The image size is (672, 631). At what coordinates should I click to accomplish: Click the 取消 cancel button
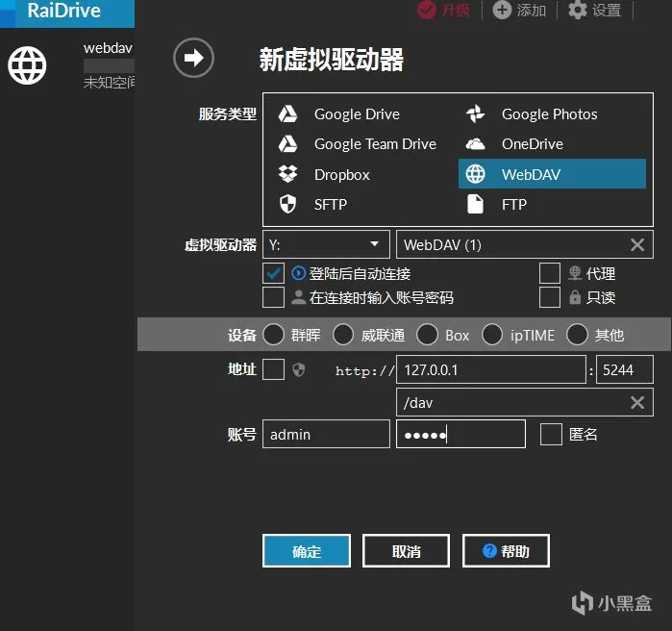407,551
